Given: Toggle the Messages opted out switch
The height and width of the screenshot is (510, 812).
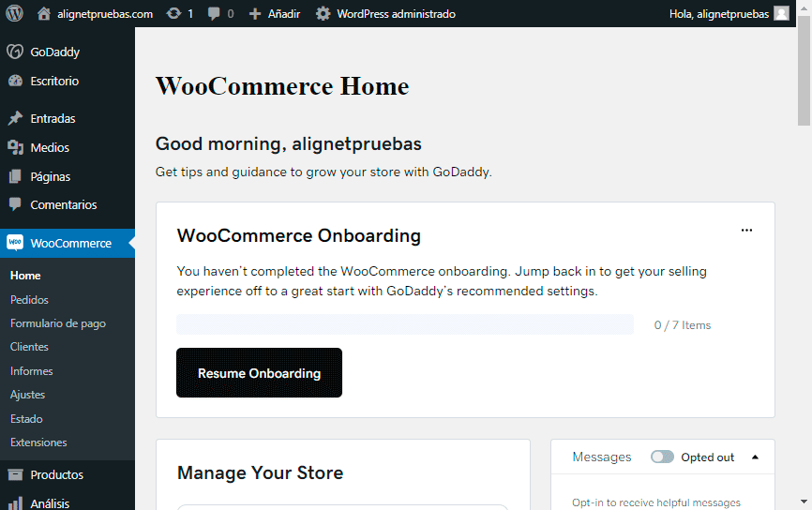Looking at the screenshot, I should click(x=662, y=457).
